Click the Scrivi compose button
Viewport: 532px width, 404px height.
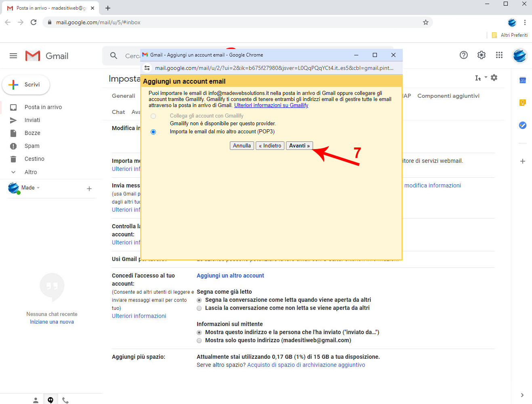pos(26,84)
